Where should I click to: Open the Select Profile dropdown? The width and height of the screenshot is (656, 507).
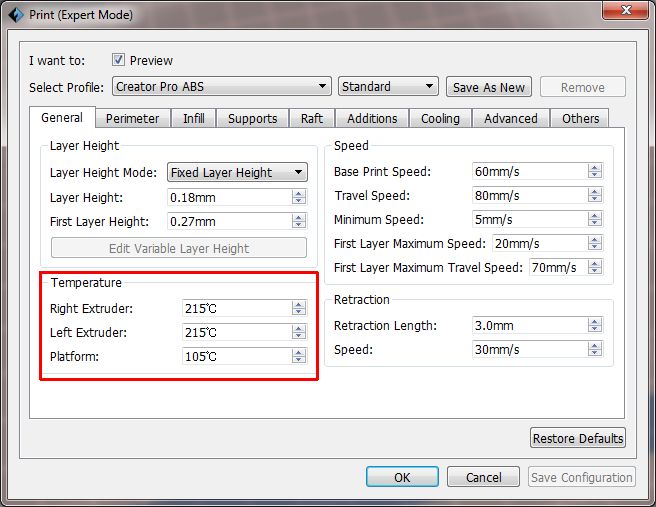221,87
